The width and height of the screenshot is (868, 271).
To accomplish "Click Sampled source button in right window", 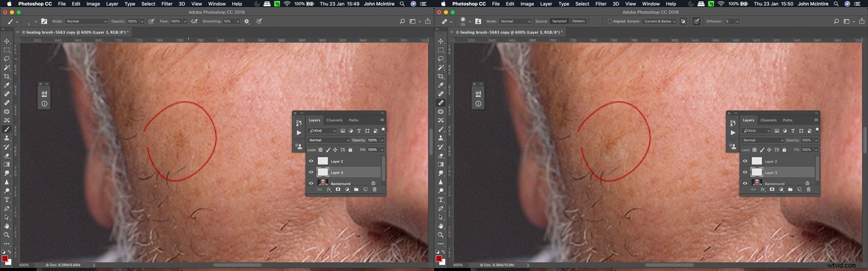I will pos(559,21).
